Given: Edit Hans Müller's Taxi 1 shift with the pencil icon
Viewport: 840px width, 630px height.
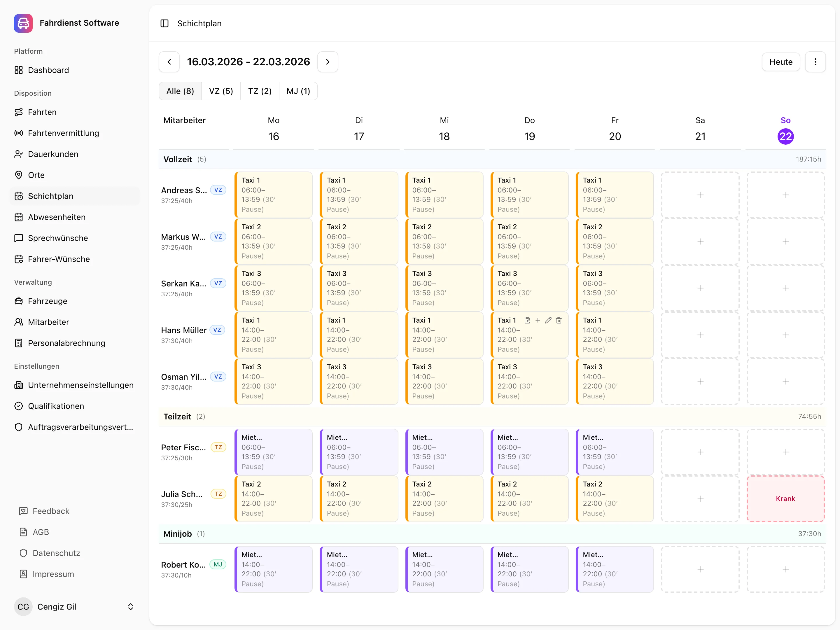Looking at the screenshot, I should click(x=548, y=320).
